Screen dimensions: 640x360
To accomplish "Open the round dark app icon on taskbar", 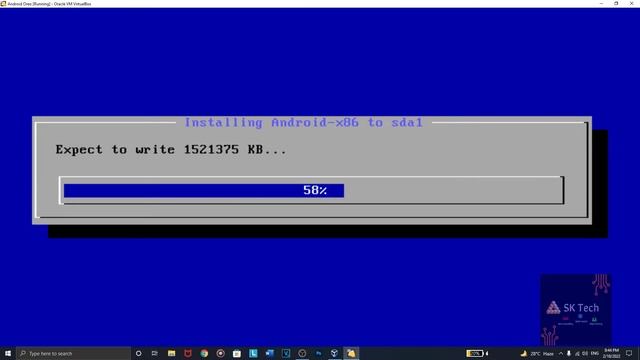I will [x=302, y=353].
